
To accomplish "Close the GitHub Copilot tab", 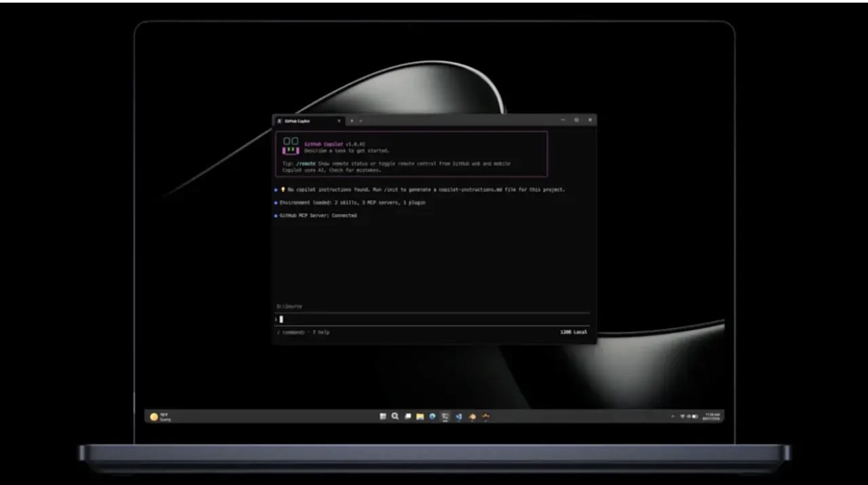I will click(339, 121).
